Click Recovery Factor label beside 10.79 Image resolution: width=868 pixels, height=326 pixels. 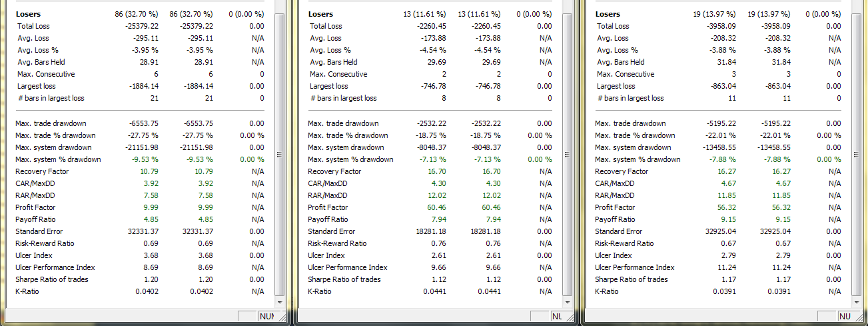[x=42, y=171]
